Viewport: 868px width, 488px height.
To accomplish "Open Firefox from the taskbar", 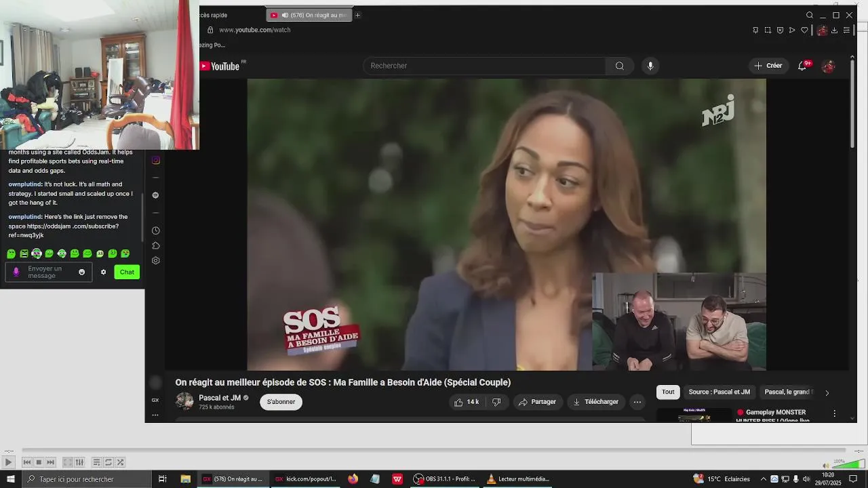I will pyautogui.click(x=353, y=479).
